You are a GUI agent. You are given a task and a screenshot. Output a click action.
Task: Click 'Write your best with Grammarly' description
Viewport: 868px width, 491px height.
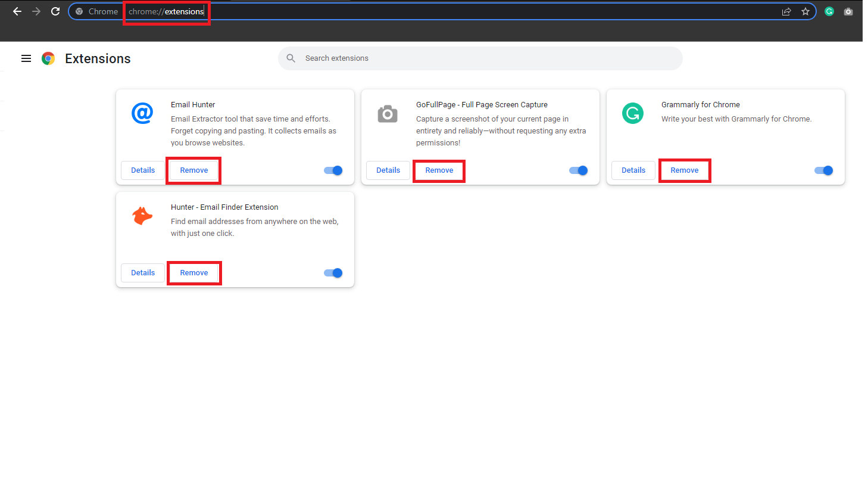[x=736, y=119]
